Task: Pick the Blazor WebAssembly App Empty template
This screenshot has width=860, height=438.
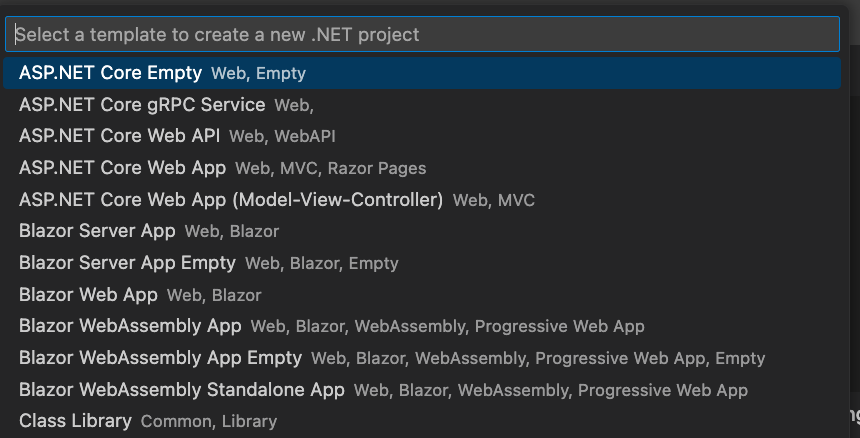Action: click(160, 358)
